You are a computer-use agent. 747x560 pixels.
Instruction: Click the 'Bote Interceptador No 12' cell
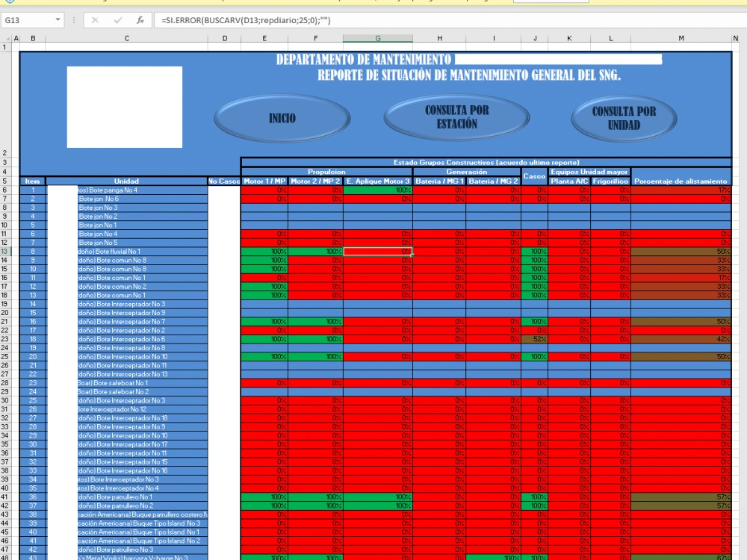tap(128, 409)
